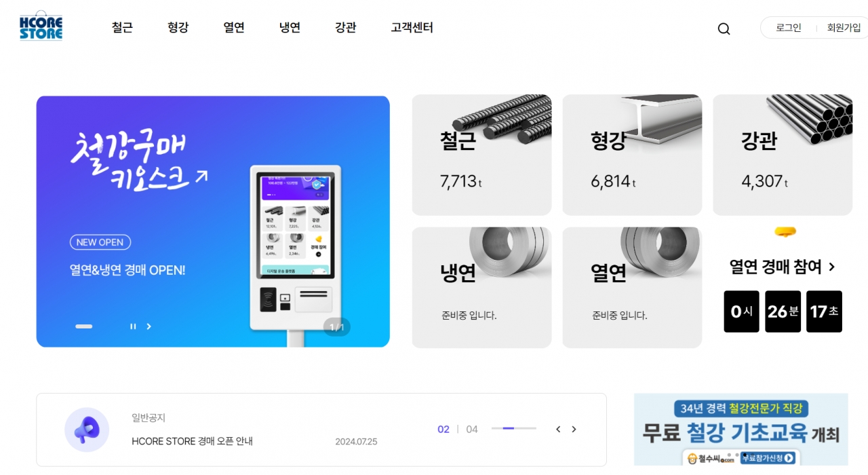Click the HCORE STORE logo
The width and height of the screenshot is (868, 475).
41,26
